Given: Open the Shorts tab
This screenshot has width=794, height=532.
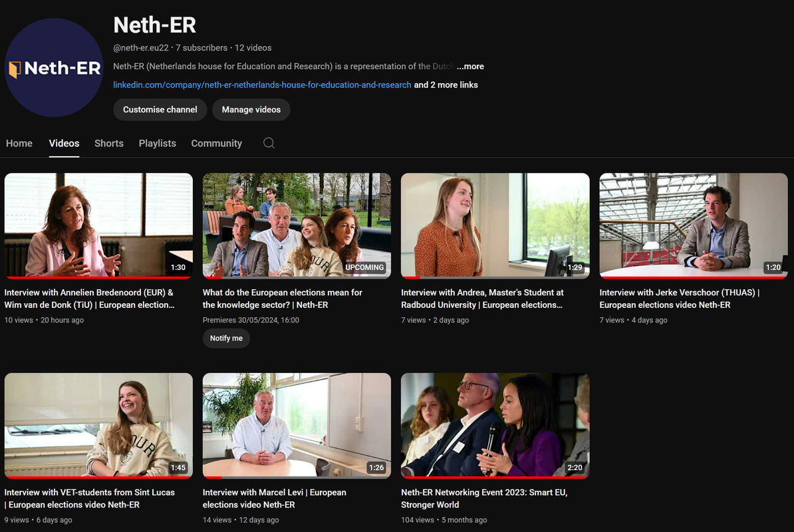Looking at the screenshot, I should [109, 143].
